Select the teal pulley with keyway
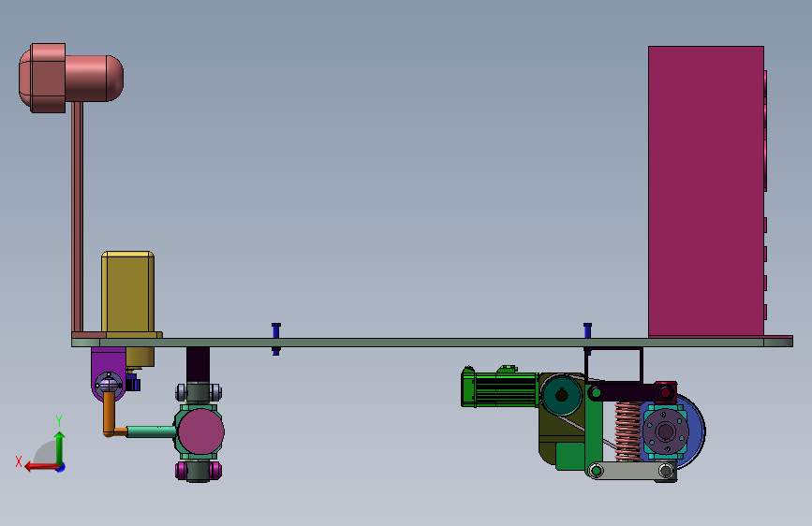Viewport: 812px width, 526px height. (561, 396)
